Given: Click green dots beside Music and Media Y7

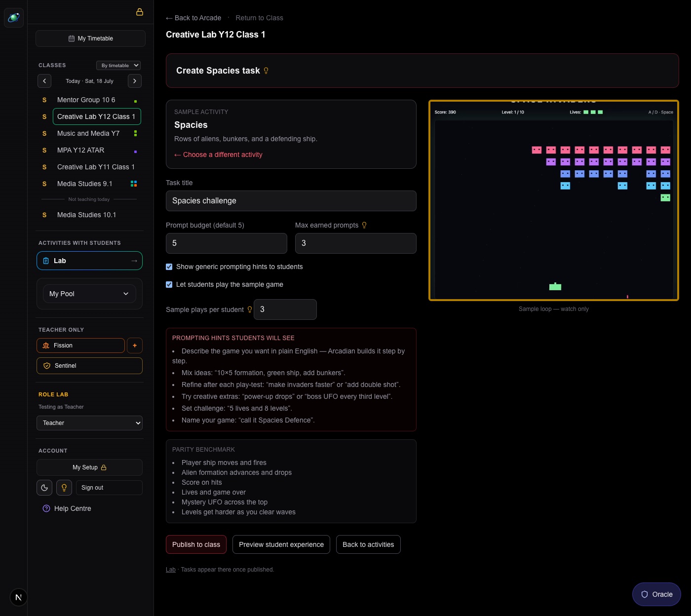Looking at the screenshot, I should [x=135, y=133].
